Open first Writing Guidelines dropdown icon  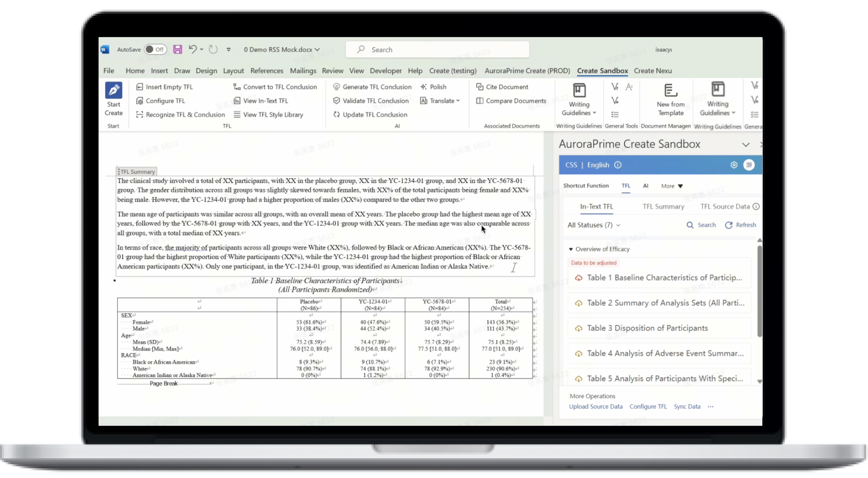[579, 90]
